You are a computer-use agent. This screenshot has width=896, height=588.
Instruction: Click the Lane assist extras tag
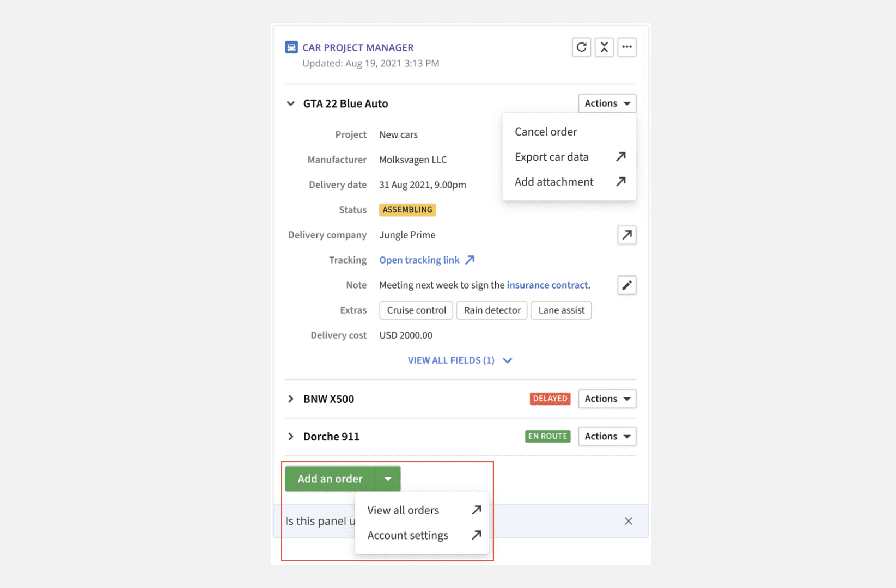[x=561, y=310]
